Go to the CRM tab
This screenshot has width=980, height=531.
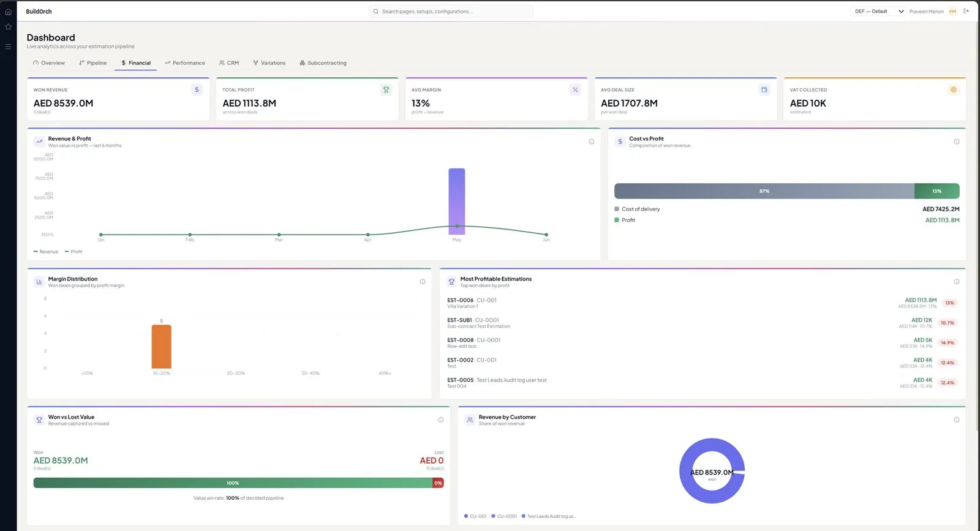(x=229, y=63)
